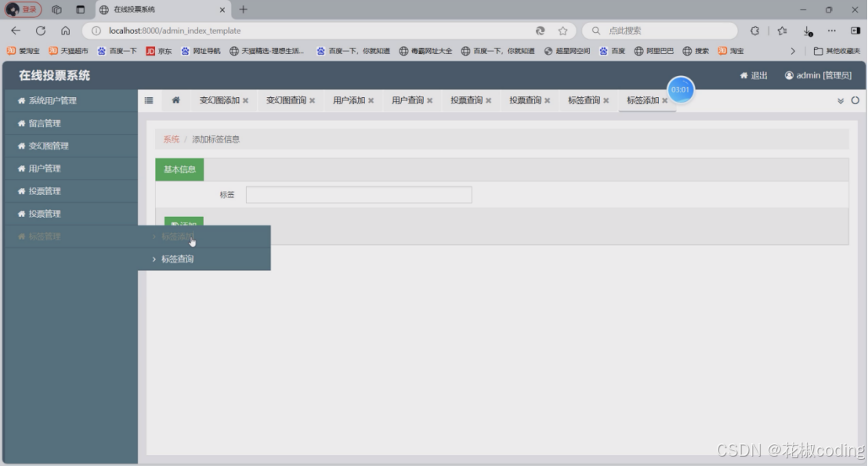Image resolution: width=868 pixels, height=466 pixels.
Task: Open the admin [管理员] account link
Action: 818,75
